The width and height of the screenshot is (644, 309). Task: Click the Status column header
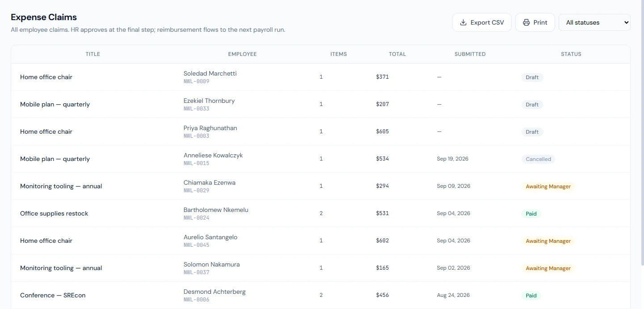click(571, 54)
